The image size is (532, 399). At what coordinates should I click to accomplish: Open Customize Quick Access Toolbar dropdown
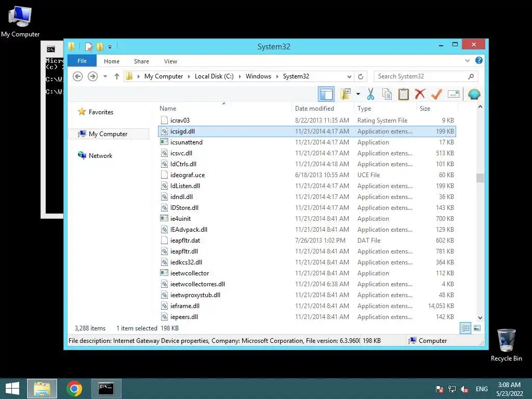point(110,47)
